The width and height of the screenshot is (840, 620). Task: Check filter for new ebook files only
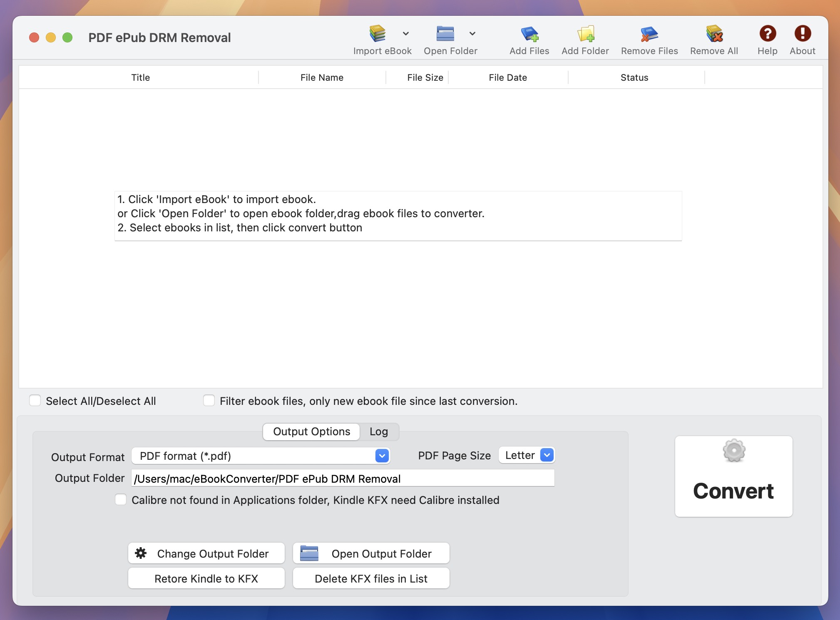[209, 400]
